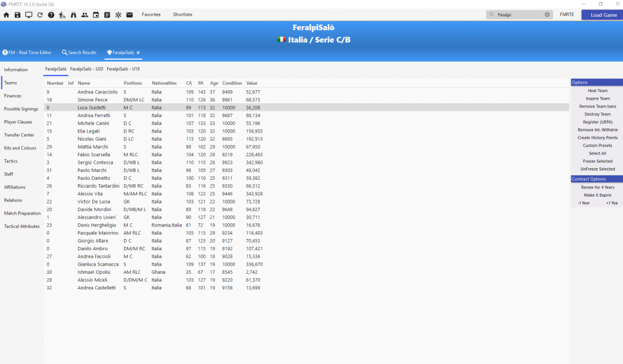Select player row Gianluca Scamacca
This screenshot has width=623, height=364.
[x=307, y=264]
